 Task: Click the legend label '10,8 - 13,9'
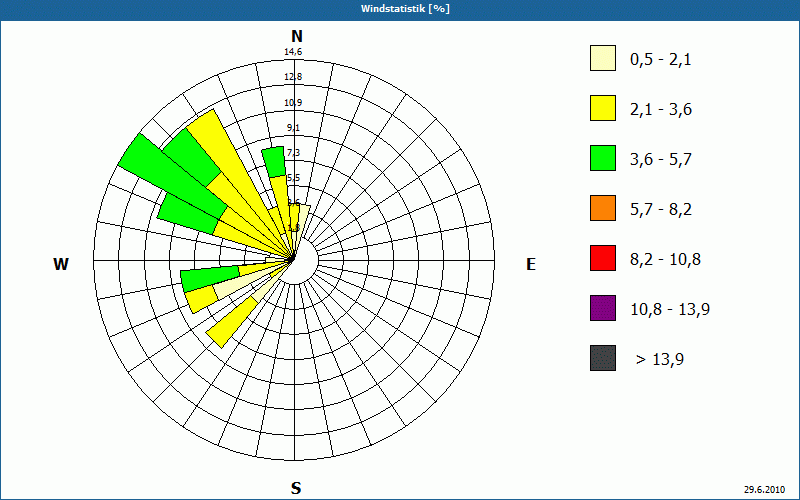point(670,310)
